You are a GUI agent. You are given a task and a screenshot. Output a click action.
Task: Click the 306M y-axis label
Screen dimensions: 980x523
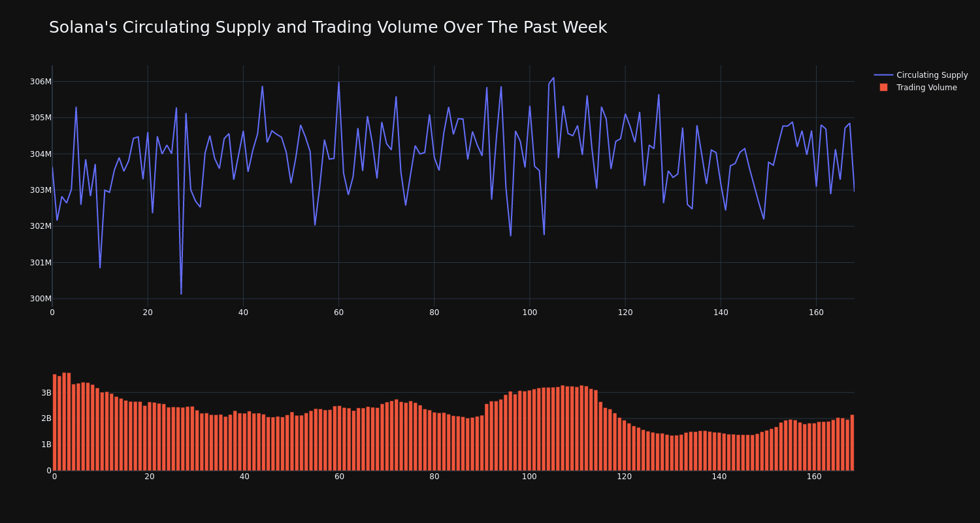(x=41, y=82)
